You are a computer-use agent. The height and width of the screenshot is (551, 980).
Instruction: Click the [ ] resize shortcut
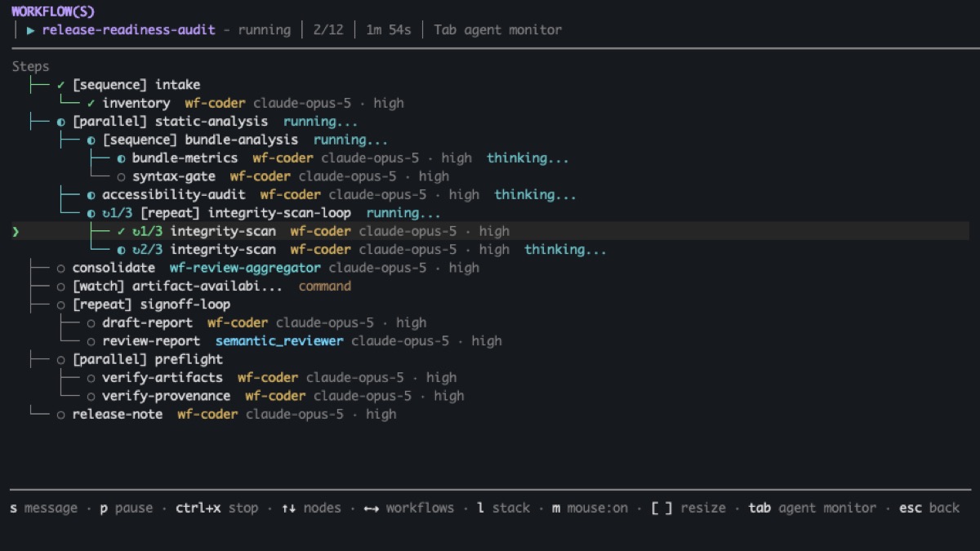(688, 508)
